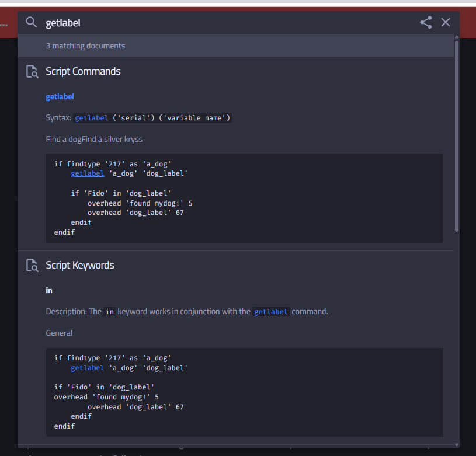476x456 pixels.
Task: Follow the getlabel link in the Syntax line
Action: click(x=91, y=117)
